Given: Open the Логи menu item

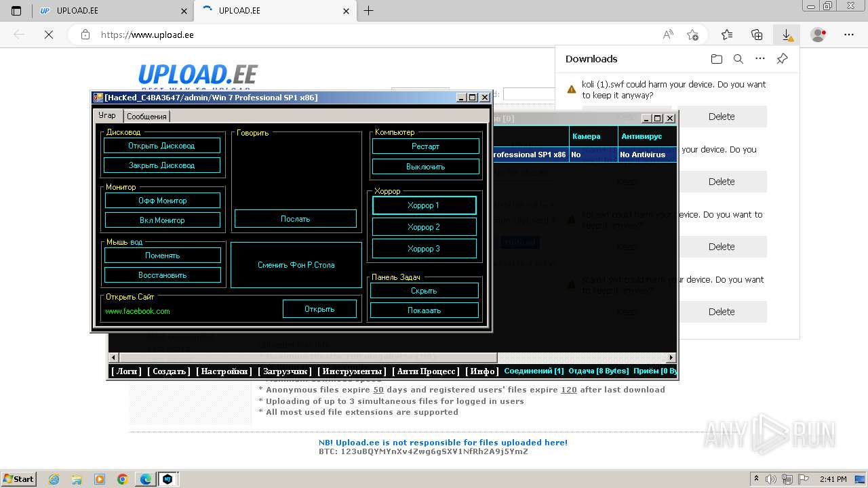Looking at the screenshot, I should click(126, 371).
